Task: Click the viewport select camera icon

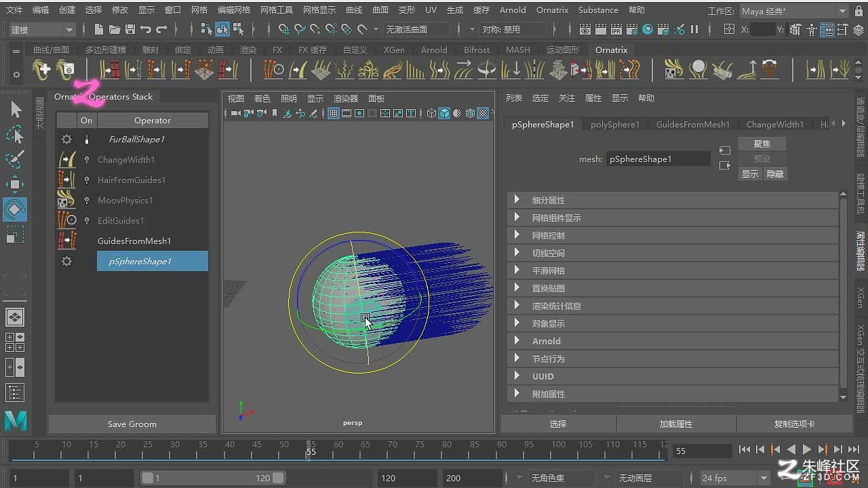Action: pos(235,113)
